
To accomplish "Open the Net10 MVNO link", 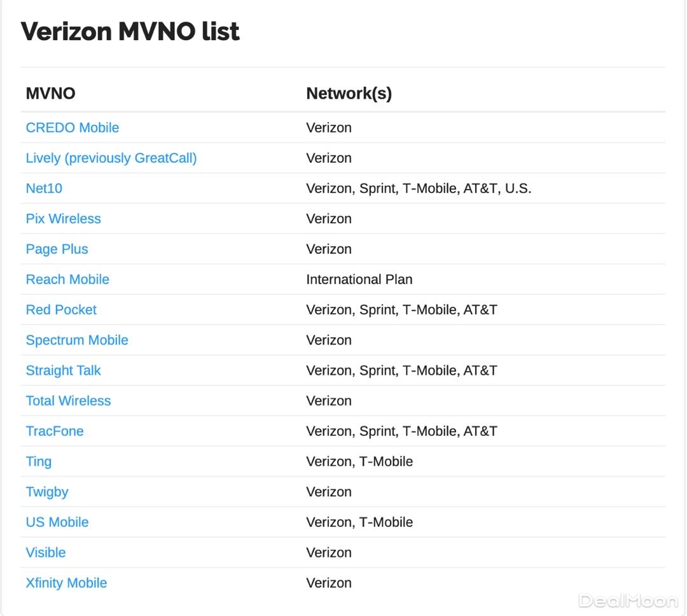I will (x=44, y=188).
